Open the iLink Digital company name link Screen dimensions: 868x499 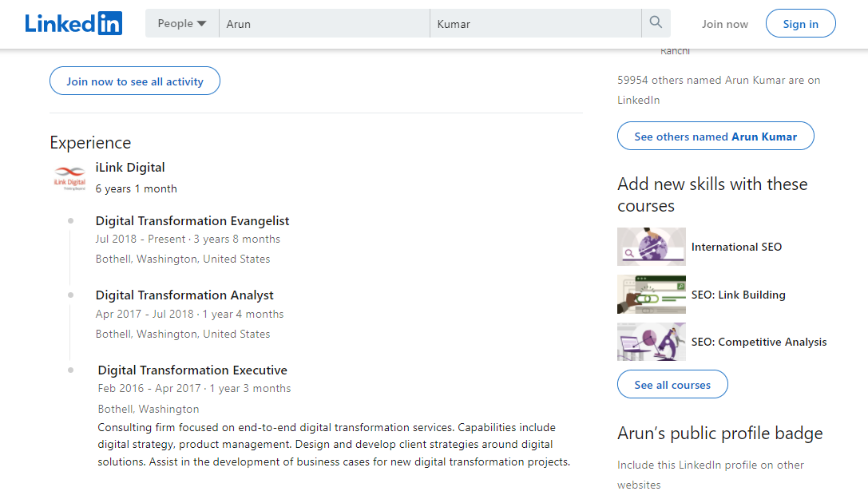coord(130,167)
